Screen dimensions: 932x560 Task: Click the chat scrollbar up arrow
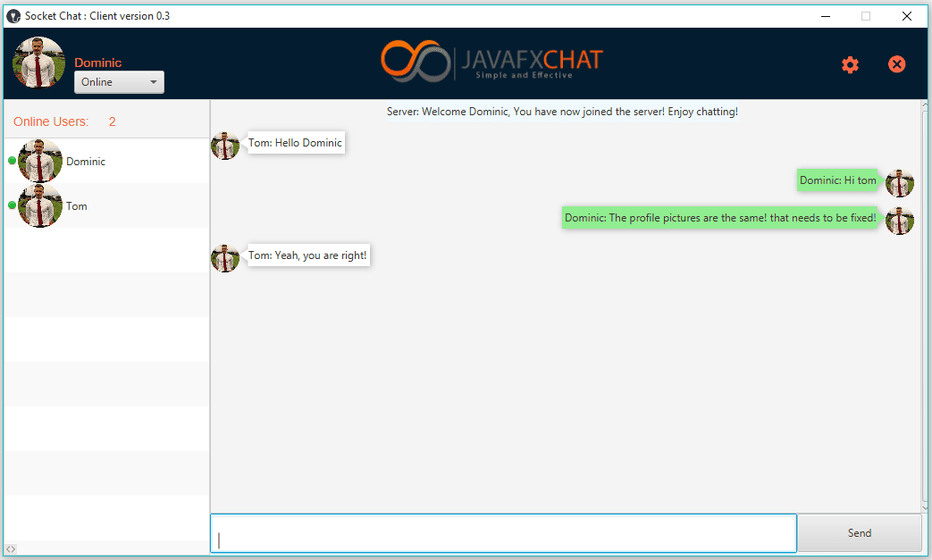(x=926, y=106)
